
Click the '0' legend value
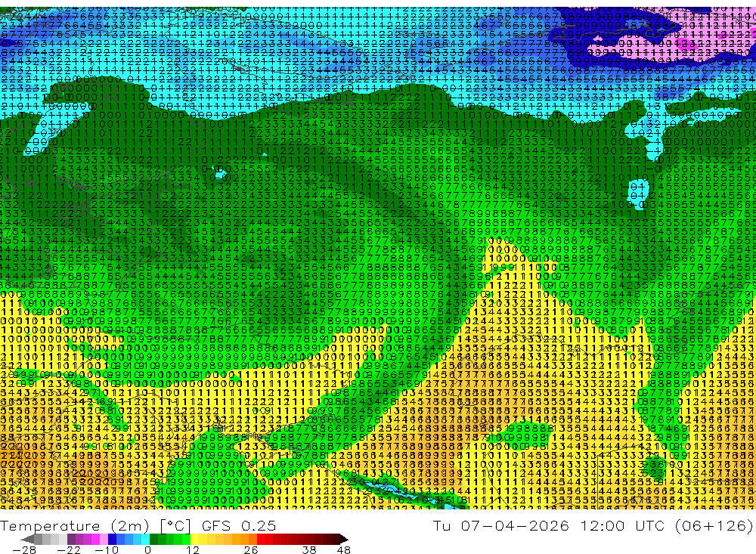(147, 550)
